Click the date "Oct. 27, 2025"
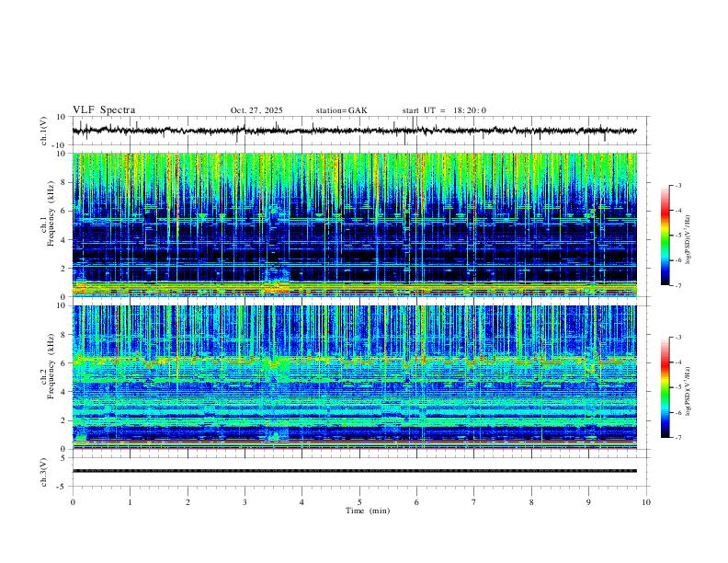The height and width of the screenshot is (563, 728). pos(256,110)
